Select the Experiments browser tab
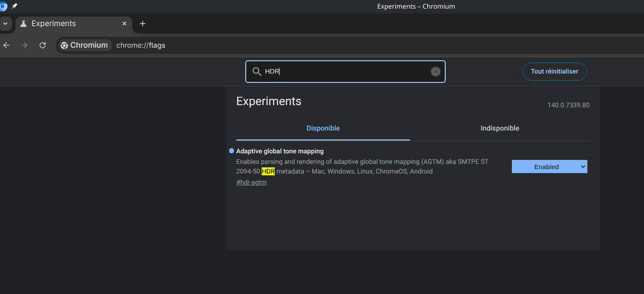 [x=70, y=24]
